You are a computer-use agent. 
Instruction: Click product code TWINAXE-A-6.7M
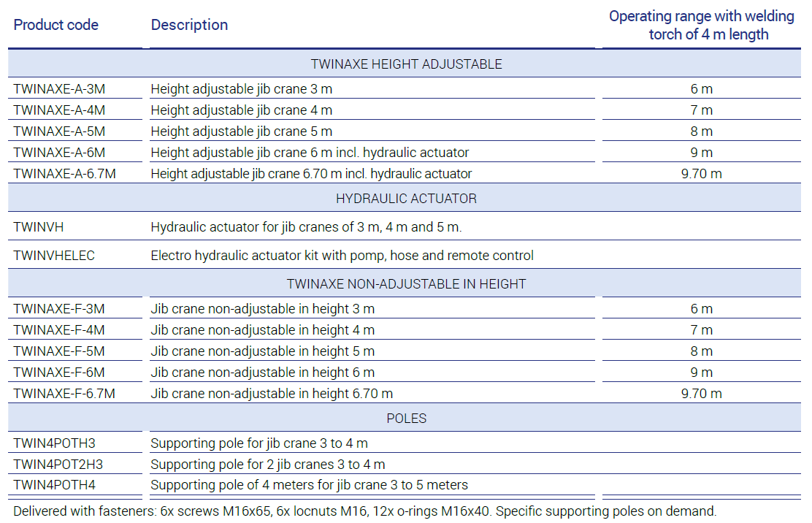(x=65, y=173)
